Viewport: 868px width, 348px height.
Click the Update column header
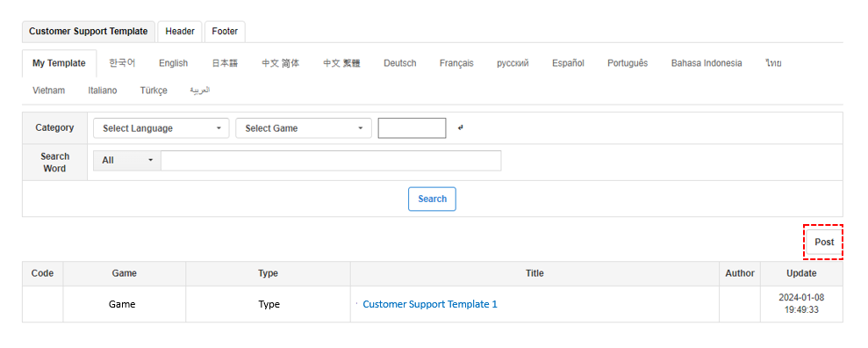[x=801, y=273]
